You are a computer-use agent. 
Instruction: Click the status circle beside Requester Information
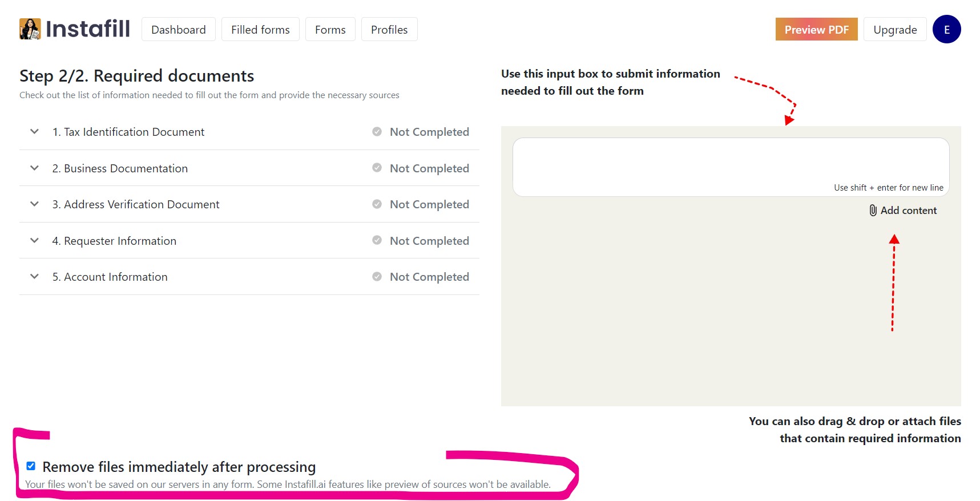pyautogui.click(x=377, y=240)
